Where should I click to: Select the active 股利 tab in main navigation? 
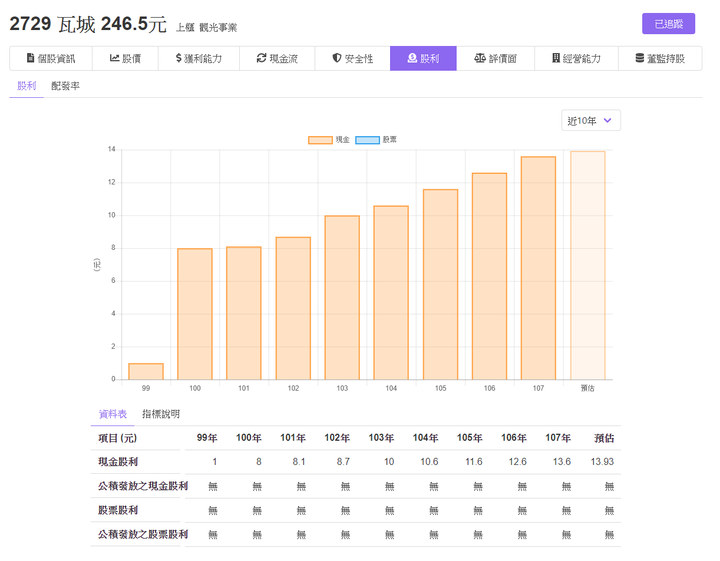(x=423, y=58)
